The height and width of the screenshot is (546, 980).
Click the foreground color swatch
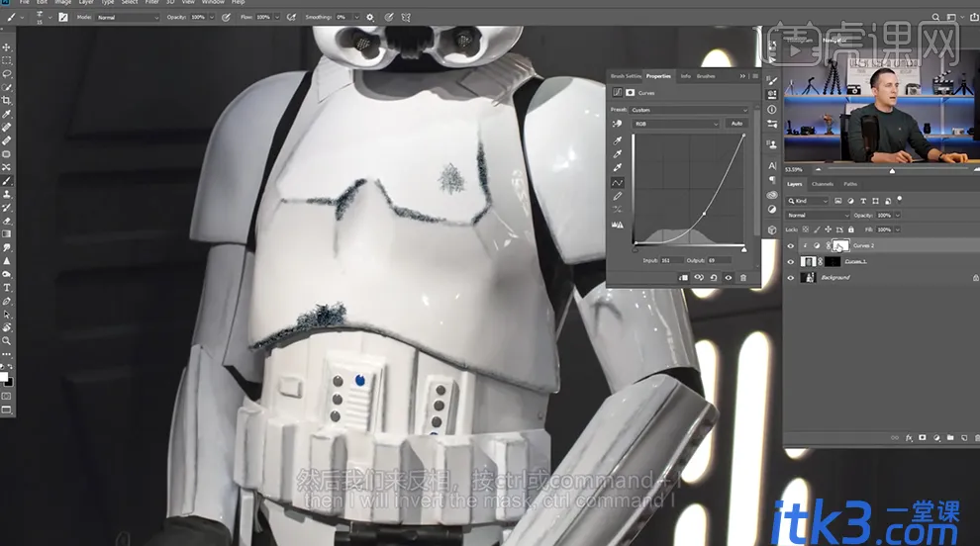pyautogui.click(x=4, y=377)
